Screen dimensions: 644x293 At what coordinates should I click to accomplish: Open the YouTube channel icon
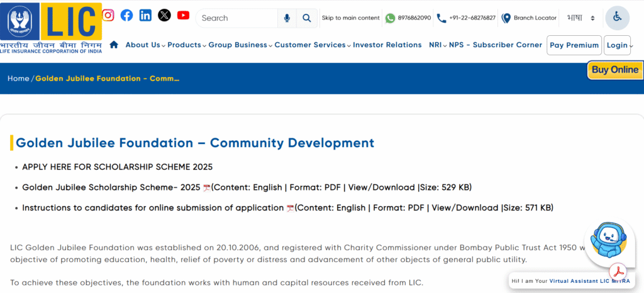coord(183,15)
